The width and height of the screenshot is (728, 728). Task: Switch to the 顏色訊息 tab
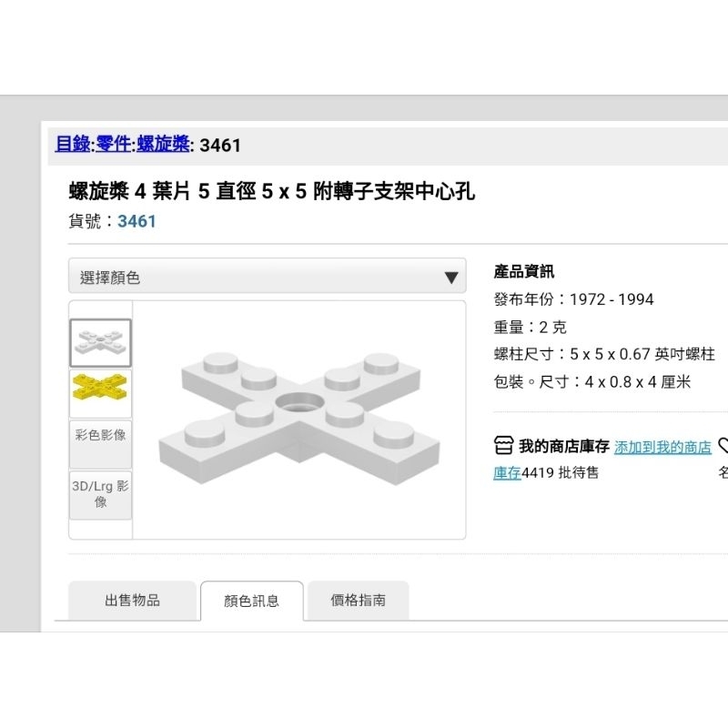(252, 601)
